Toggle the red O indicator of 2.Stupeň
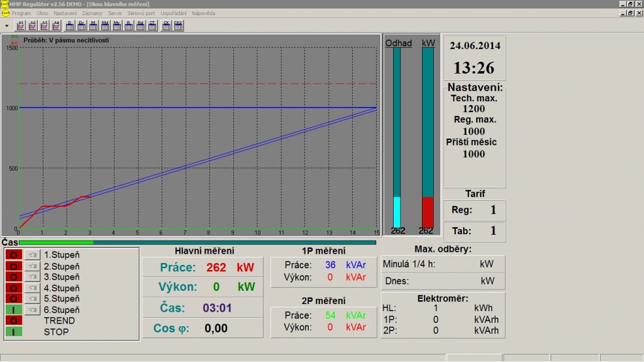Image resolution: width=644 pixels, height=362 pixels. (14, 266)
